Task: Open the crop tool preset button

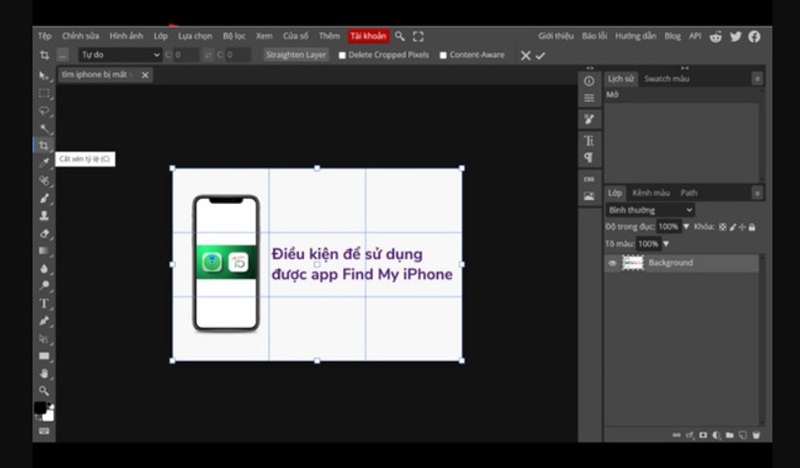Action: coord(62,55)
